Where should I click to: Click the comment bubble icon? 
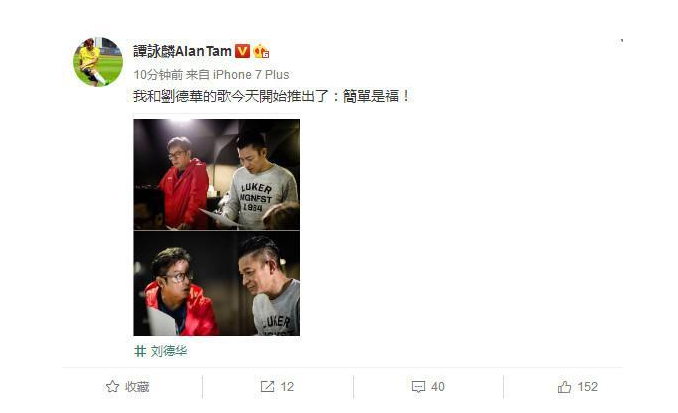point(418,387)
